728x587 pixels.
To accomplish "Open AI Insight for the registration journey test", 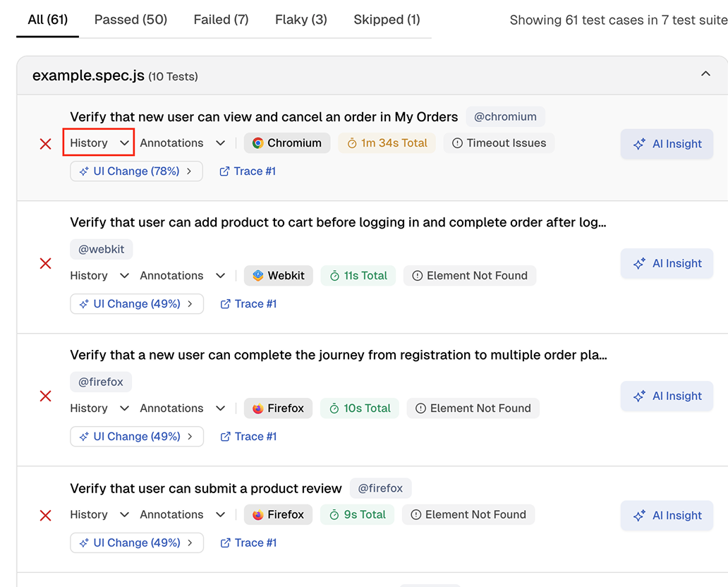I will click(667, 396).
